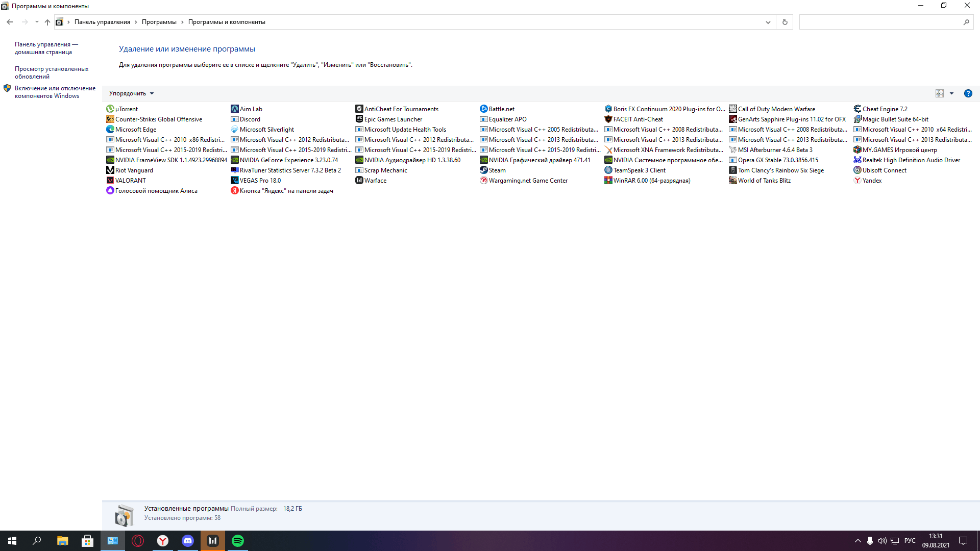Expand the 'Упорядочить' dropdown menu

click(x=131, y=93)
